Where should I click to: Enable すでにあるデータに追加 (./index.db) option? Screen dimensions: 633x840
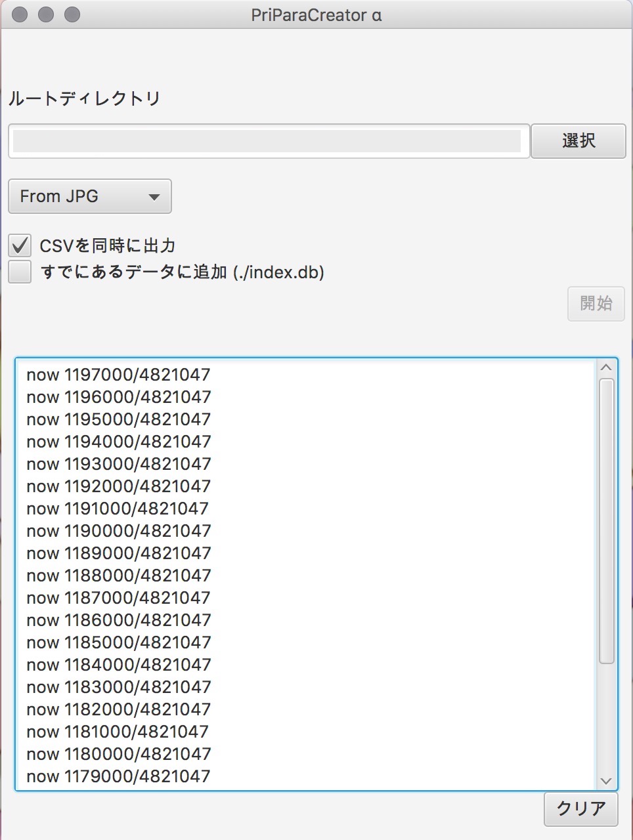click(19, 271)
